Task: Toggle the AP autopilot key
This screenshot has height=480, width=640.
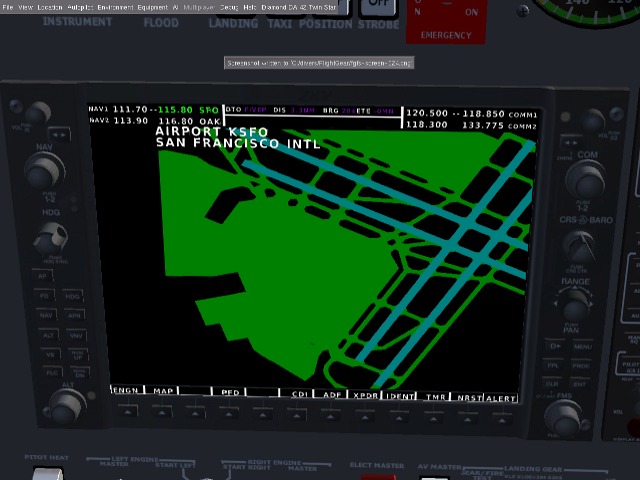Action: pyautogui.click(x=42, y=276)
